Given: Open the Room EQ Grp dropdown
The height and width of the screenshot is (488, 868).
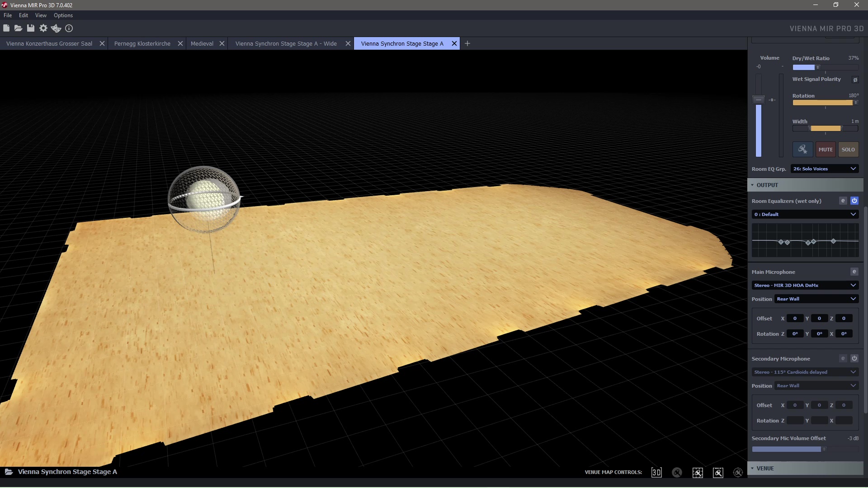Looking at the screenshot, I should (825, 169).
